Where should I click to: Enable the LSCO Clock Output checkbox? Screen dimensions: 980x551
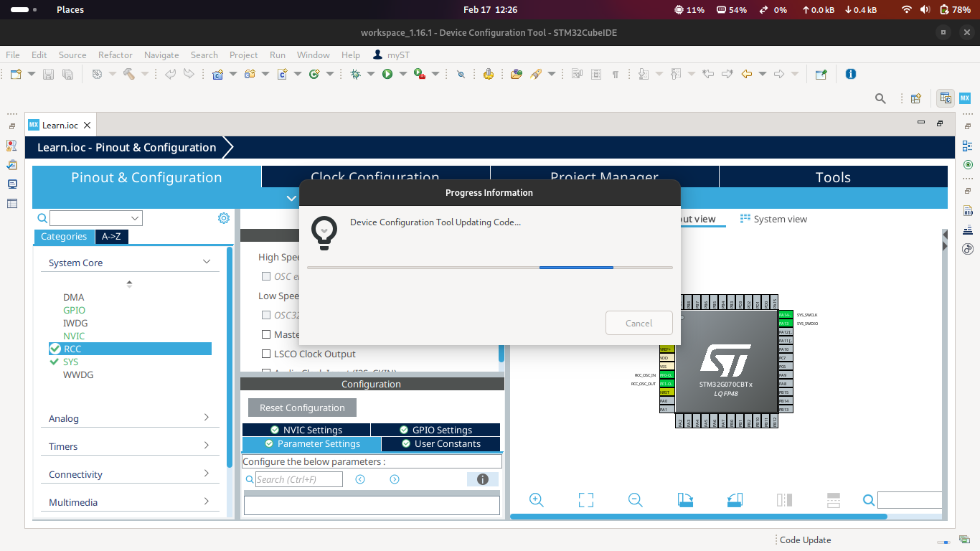pos(265,354)
